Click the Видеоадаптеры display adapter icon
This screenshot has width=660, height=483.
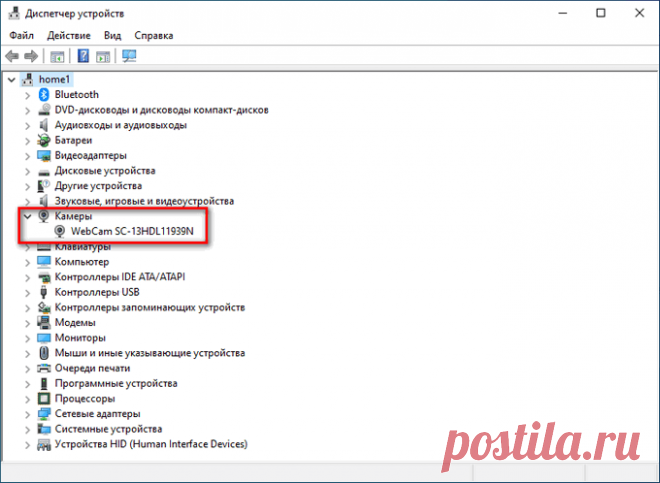(x=44, y=155)
